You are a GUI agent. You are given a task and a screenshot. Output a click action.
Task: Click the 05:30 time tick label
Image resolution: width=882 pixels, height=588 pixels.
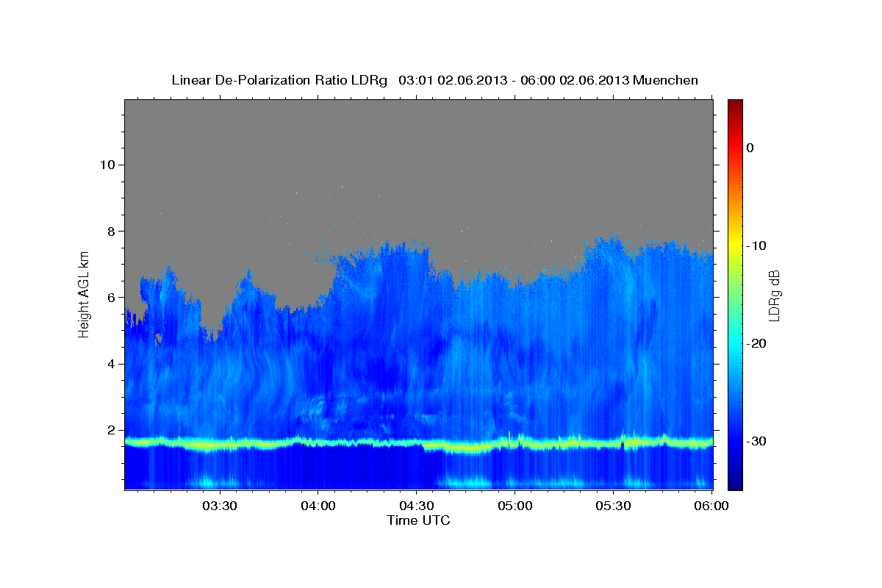coord(613,506)
